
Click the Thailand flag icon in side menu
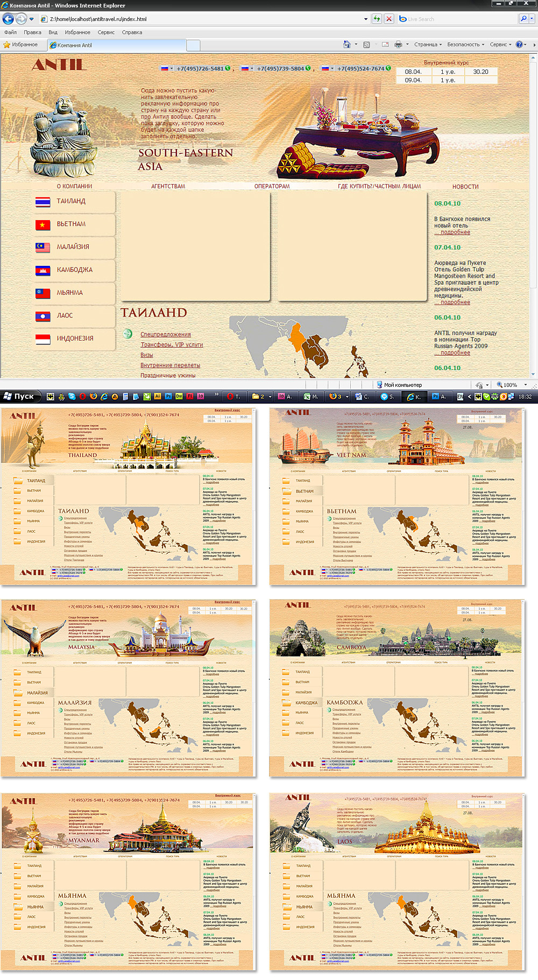pyautogui.click(x=43, y=202)
